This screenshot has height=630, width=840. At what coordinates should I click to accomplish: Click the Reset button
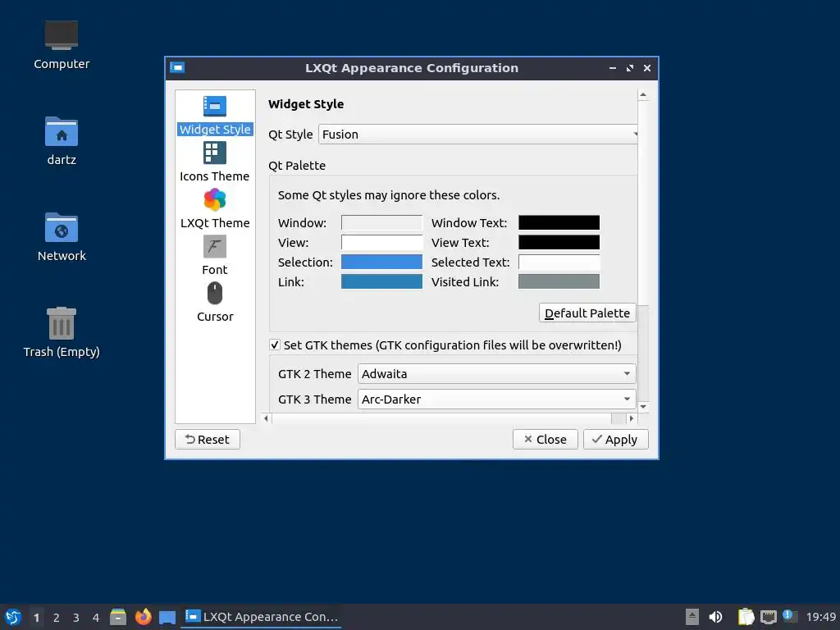(208, 440)
